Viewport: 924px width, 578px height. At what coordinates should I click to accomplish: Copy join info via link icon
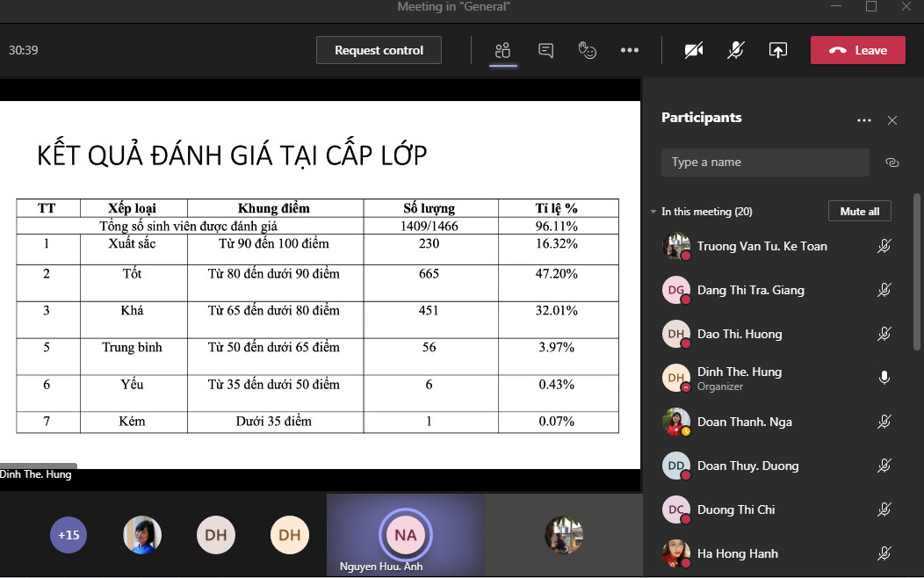892,163
